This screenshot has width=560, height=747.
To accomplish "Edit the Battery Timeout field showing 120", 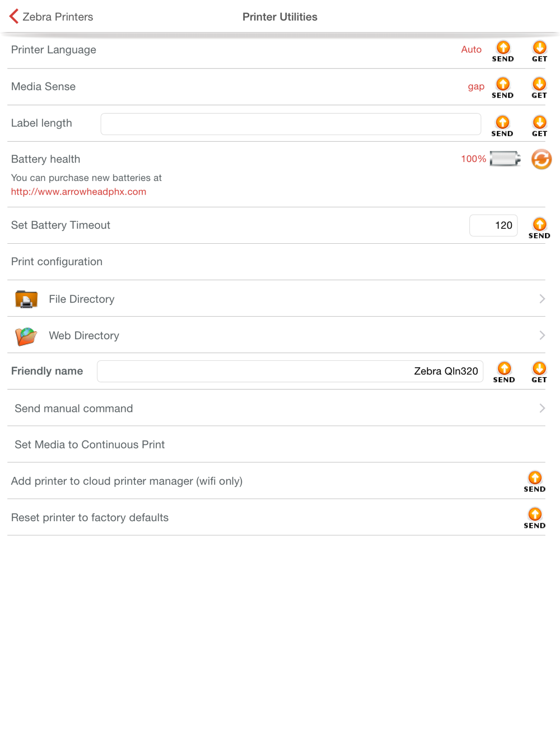I will 493,225.
